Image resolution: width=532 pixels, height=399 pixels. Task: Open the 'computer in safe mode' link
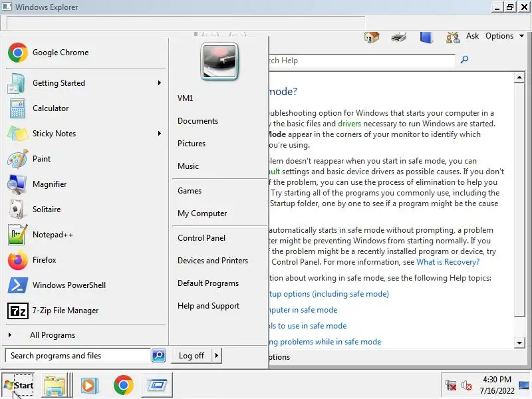click(x=303, y=310)
